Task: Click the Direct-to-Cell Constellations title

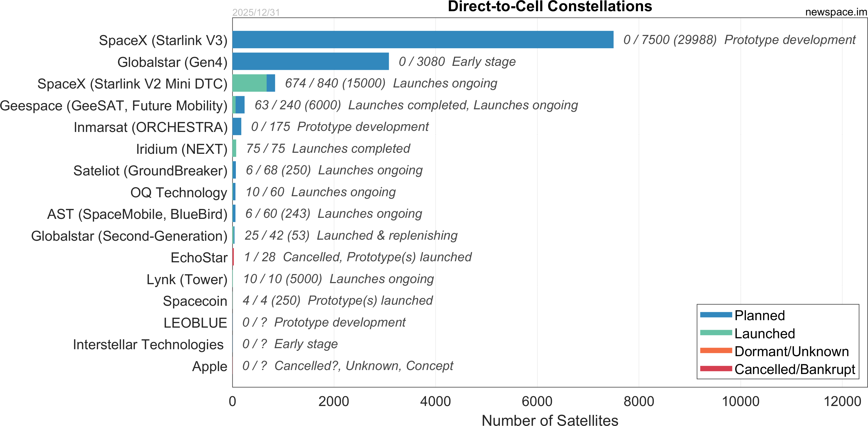Action: point(550,7)
